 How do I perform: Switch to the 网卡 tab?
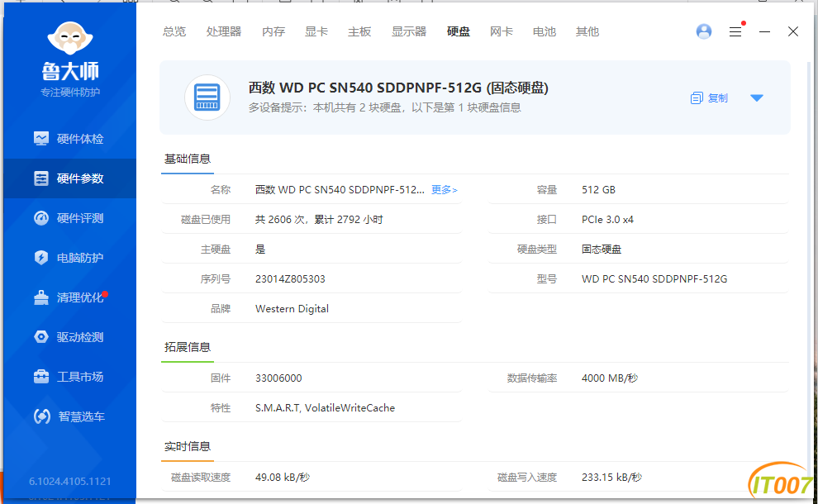502,32
